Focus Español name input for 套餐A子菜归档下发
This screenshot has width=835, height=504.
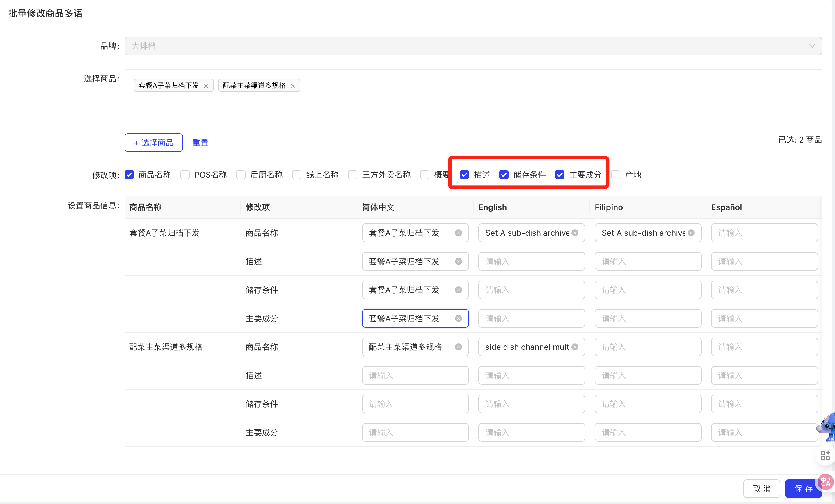[x=764, y=233]
